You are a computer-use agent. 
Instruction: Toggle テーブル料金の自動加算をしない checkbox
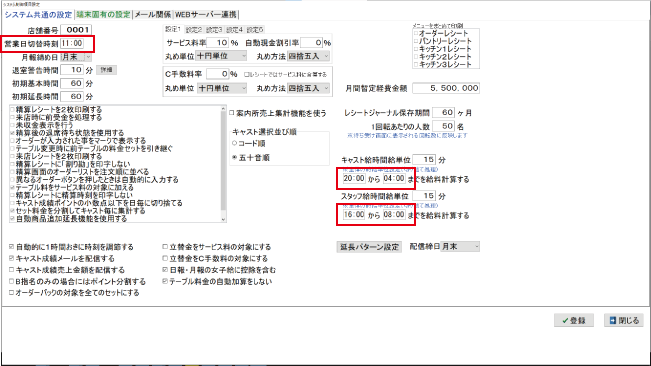165,281
